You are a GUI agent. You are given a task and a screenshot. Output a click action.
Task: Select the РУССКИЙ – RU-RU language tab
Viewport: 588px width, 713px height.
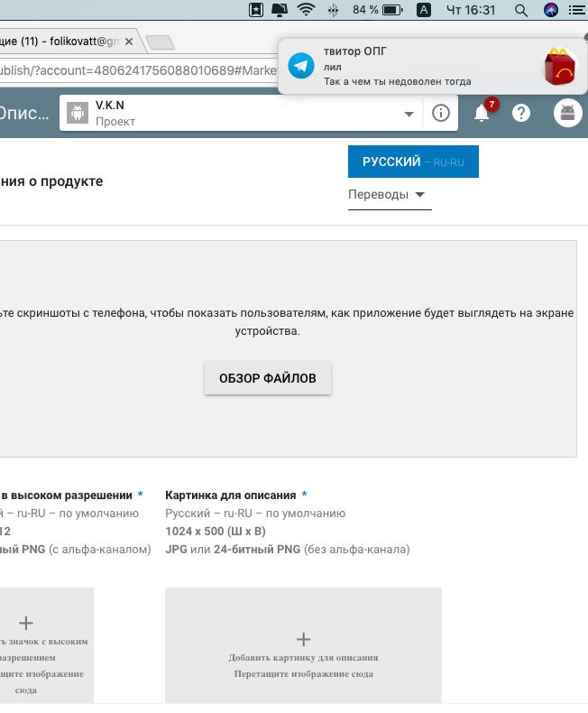coord(413,162)
